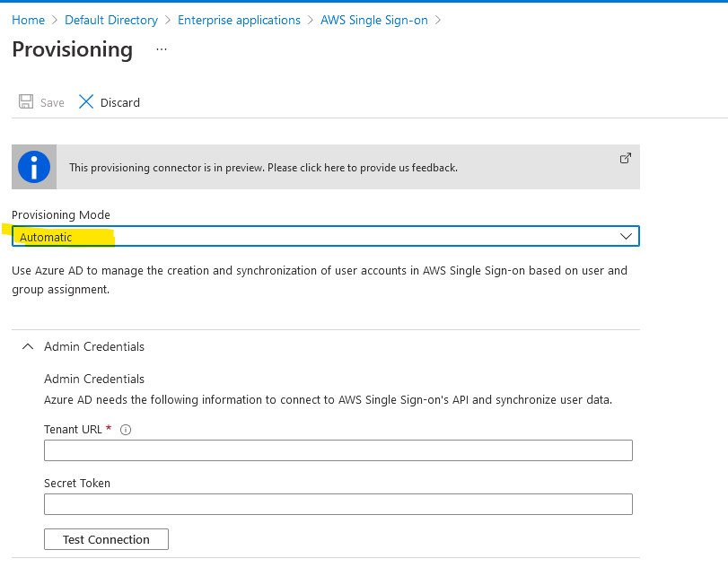The width and height of the screenshot is (728, 576).
Task: Select the Automatic provisioning mode combo box
Action: click(326, 236)
